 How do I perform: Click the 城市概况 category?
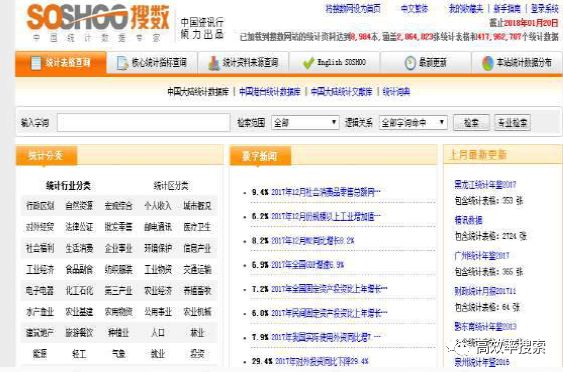197,206
